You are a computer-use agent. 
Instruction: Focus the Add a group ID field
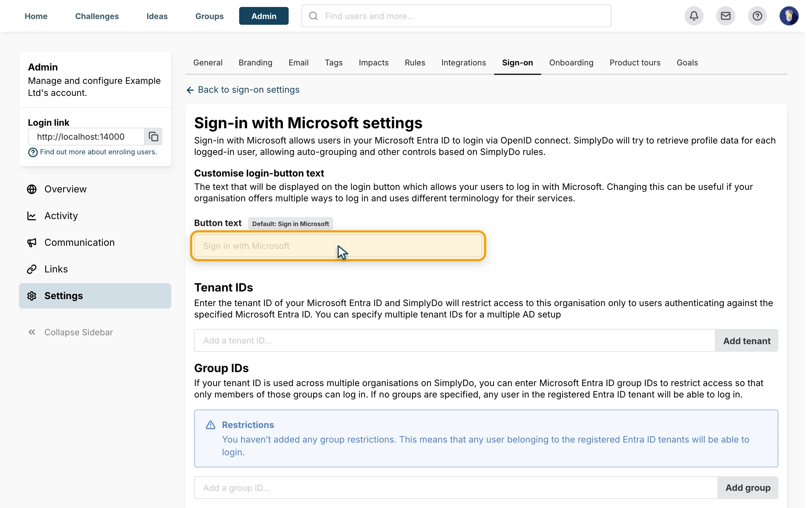click(456, 487)
